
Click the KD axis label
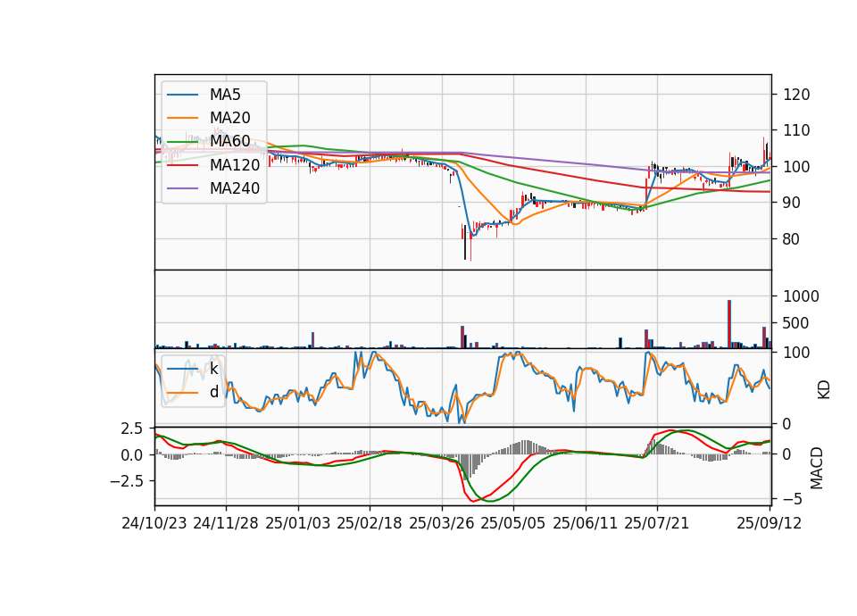pyautogui.click(x=824, y=390)
